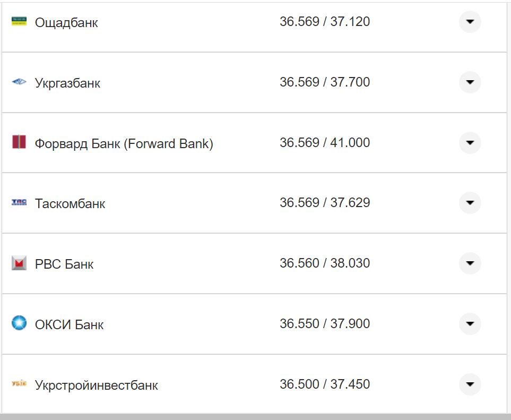Click the Форвард Банк red logo

point(19,142)
